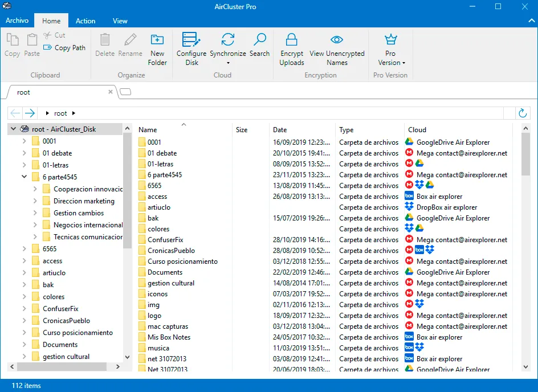Open a new tab with the blank tab icon
538x392 pixels.
[125, 92]
